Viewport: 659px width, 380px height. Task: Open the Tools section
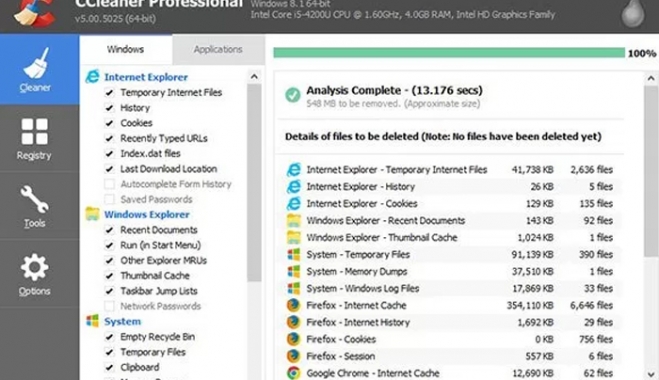(x=39, y=206)
